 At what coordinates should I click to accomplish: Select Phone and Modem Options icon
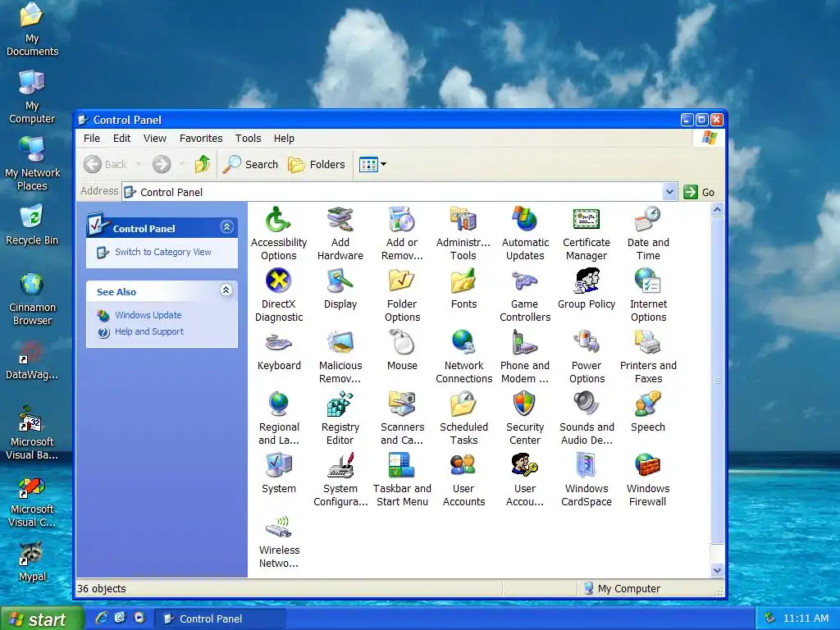[525, 343]
